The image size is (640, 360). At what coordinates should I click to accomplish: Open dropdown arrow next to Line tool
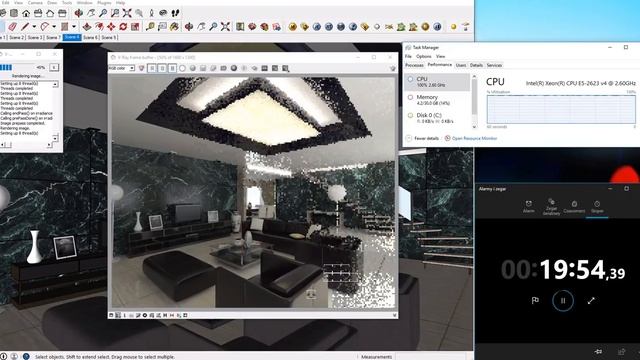point(34,27)
